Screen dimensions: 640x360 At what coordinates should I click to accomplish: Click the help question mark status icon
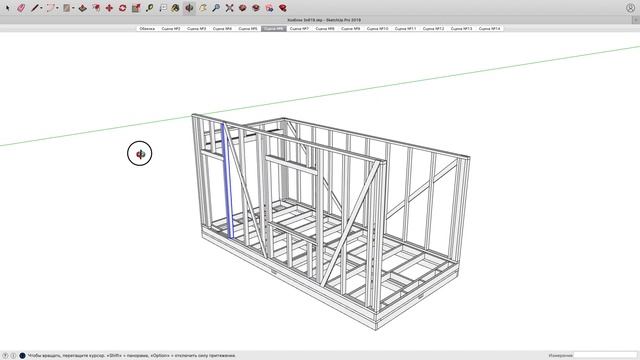tap(5, 356)
